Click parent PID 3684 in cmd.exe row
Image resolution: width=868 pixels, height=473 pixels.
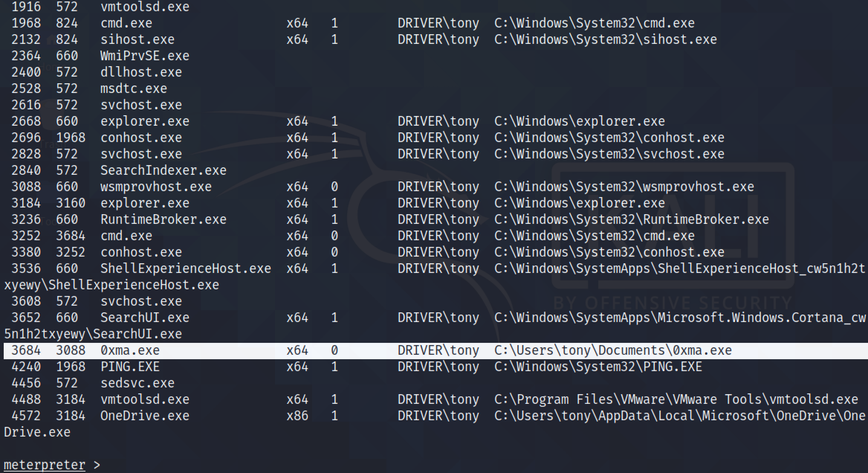pos(71,236)
